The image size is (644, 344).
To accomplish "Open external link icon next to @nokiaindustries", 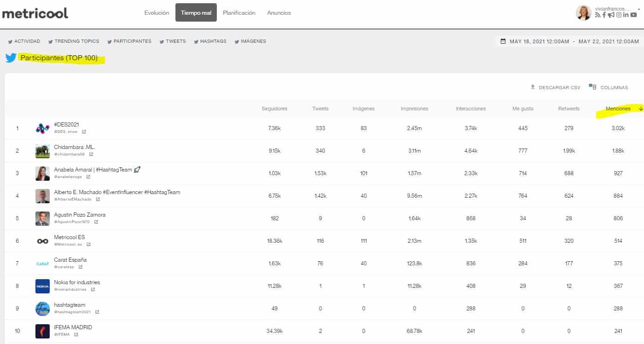I will tap(93, 289).
